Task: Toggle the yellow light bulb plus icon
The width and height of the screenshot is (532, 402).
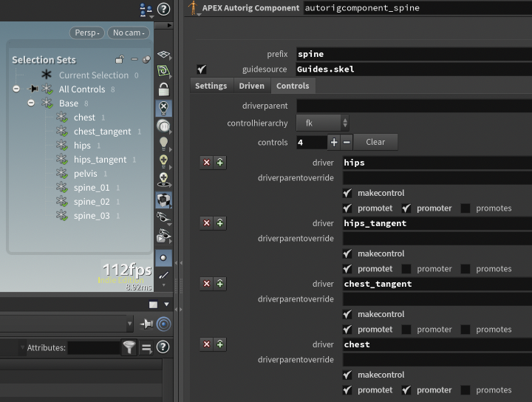Action: (163, 161)
